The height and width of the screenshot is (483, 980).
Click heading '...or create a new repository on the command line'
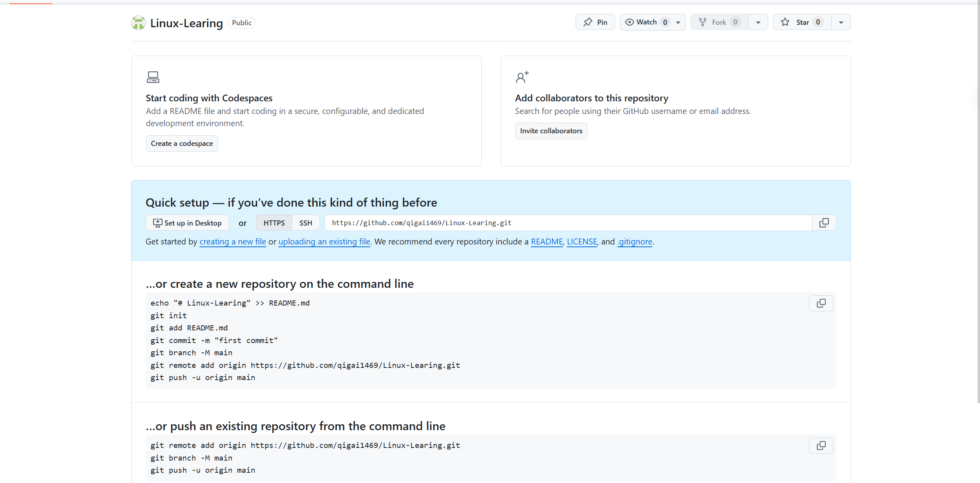point(280,284)
